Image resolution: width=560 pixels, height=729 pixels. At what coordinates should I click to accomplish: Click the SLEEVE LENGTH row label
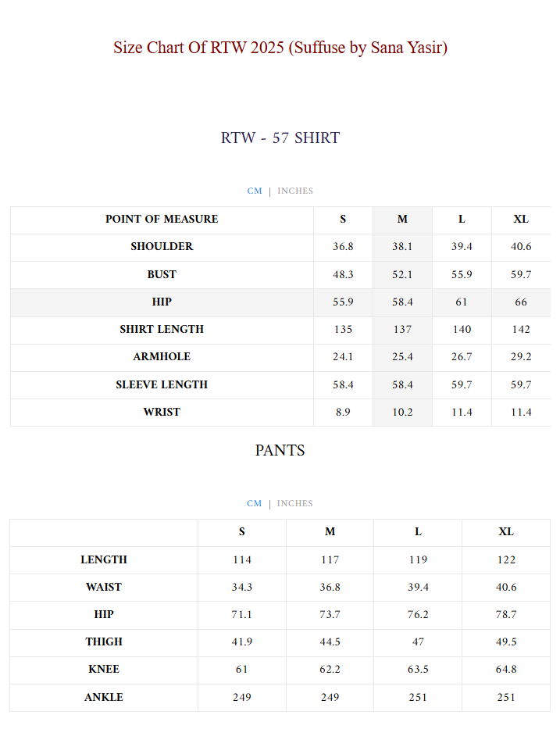(162, 385)
